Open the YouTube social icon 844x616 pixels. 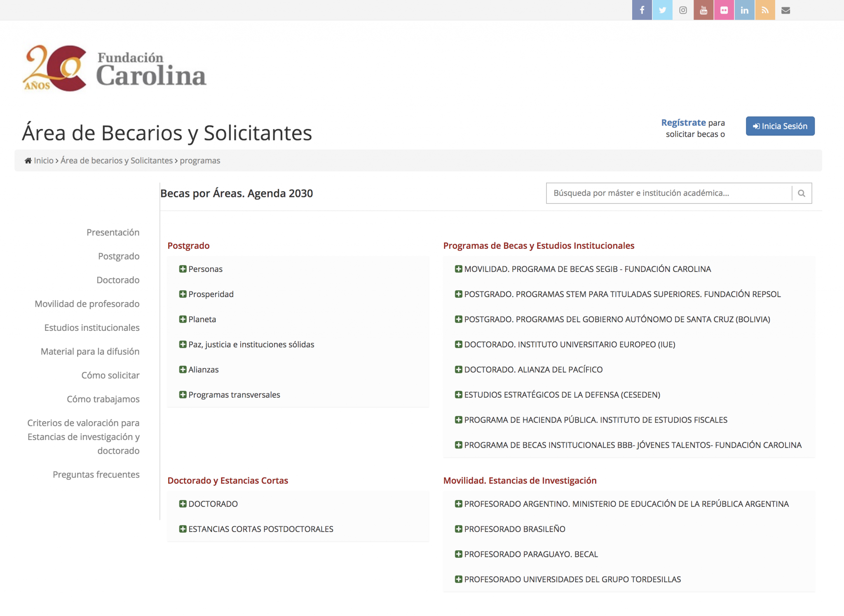point(703,10)
